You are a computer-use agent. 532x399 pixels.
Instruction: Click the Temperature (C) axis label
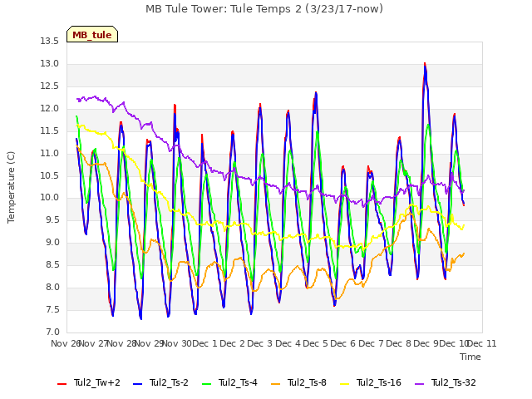(x=11, y=187)
